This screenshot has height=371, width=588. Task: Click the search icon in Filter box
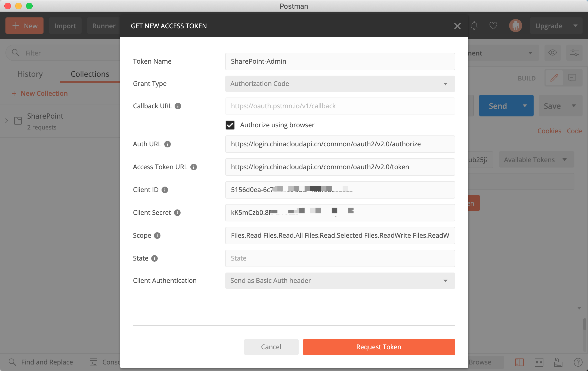tap(16, 53)
